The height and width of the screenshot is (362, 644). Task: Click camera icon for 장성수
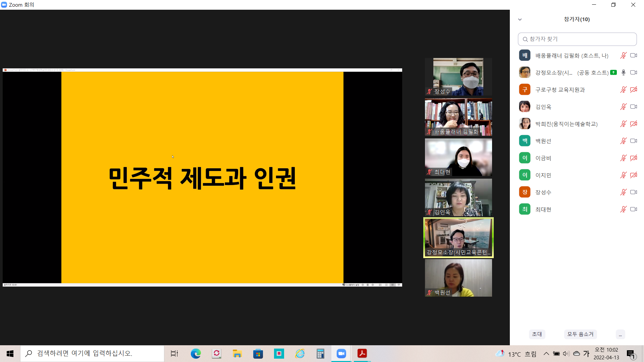[633, 192]
